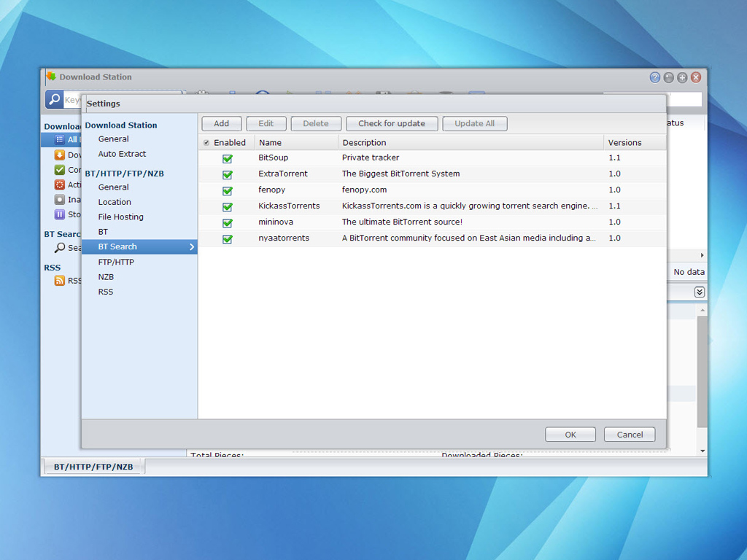747x560 pixels.
Task: Open General under Download Station settings
Action: tap(113, 139)
